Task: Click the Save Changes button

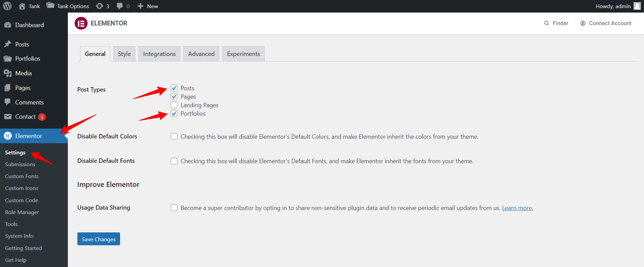Action: coord(99,239)
